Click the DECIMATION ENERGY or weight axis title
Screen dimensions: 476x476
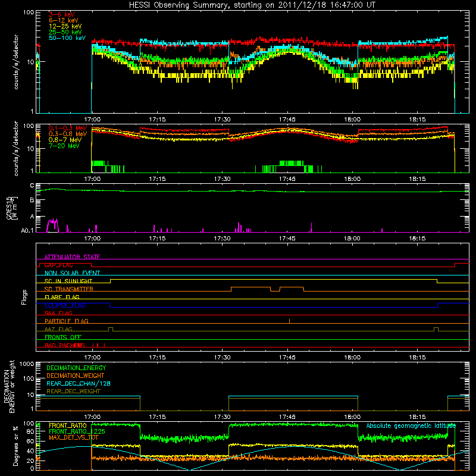click(9, 386)
